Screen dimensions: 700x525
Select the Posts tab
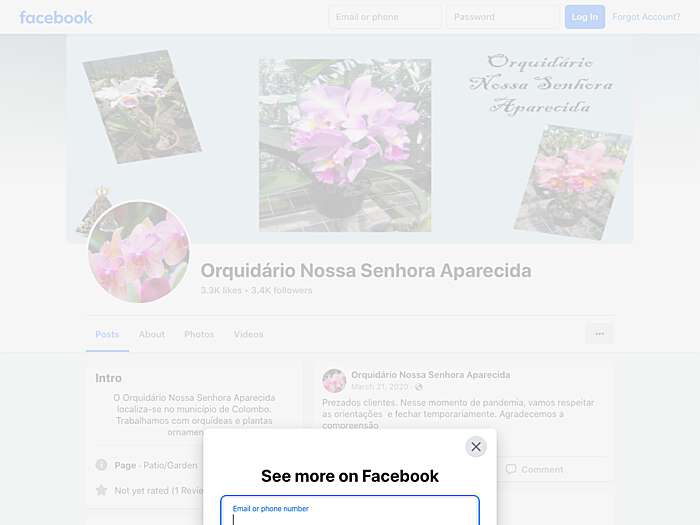tap(107, 334)
